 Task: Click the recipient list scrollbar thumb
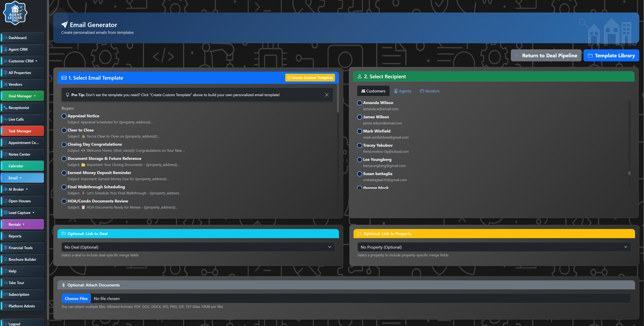tap(629, 173)
